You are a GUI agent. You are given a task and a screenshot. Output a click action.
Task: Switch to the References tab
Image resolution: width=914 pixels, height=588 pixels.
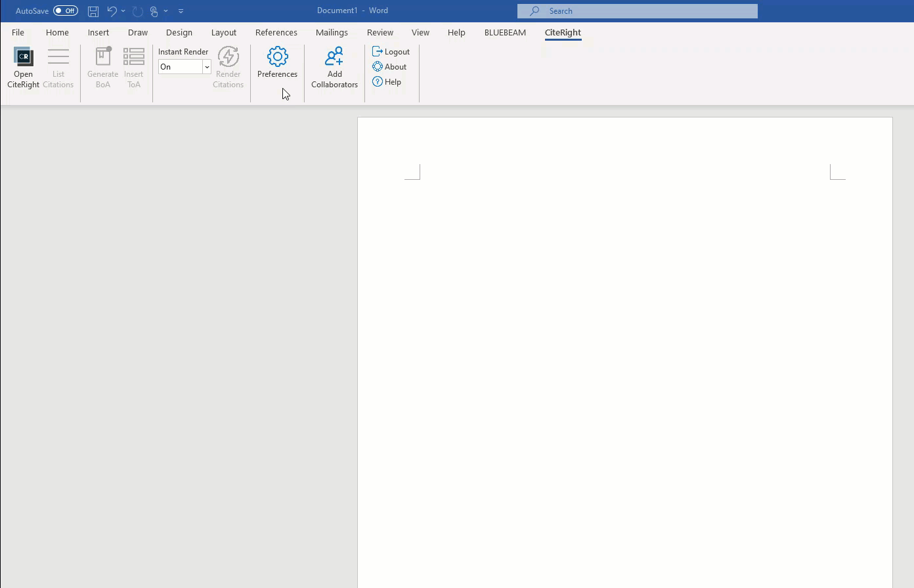point(276,32)
